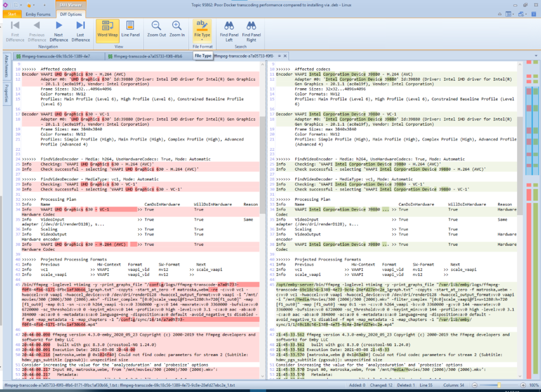Open the Properties side panel
This screenshot has width=541, height=392.
point(6,93)
